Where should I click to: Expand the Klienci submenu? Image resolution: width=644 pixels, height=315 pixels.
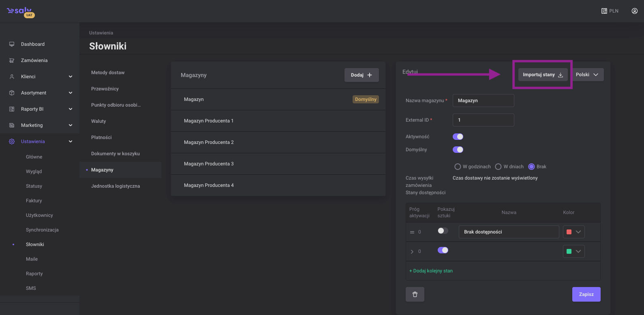pyautogui.click(x=71, y=77)
